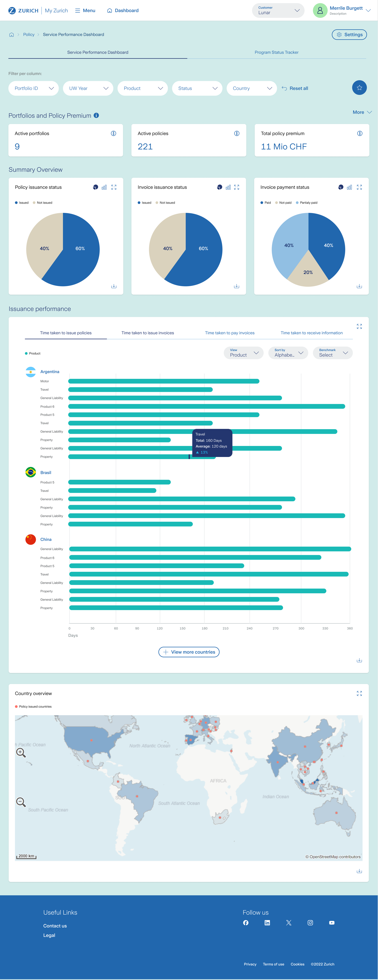Open Zurich LinkedIn page in footer

click(x=267, y=923)
